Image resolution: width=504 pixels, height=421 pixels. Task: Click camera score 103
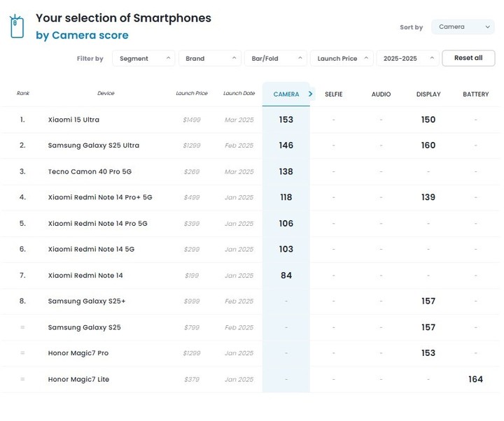click(x=286, y=249)
